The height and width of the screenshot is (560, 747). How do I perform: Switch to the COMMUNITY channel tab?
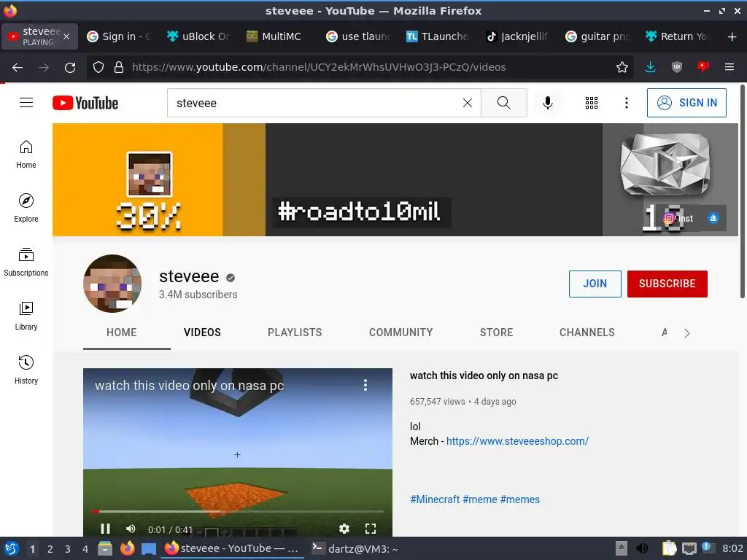tap(400, 332)
